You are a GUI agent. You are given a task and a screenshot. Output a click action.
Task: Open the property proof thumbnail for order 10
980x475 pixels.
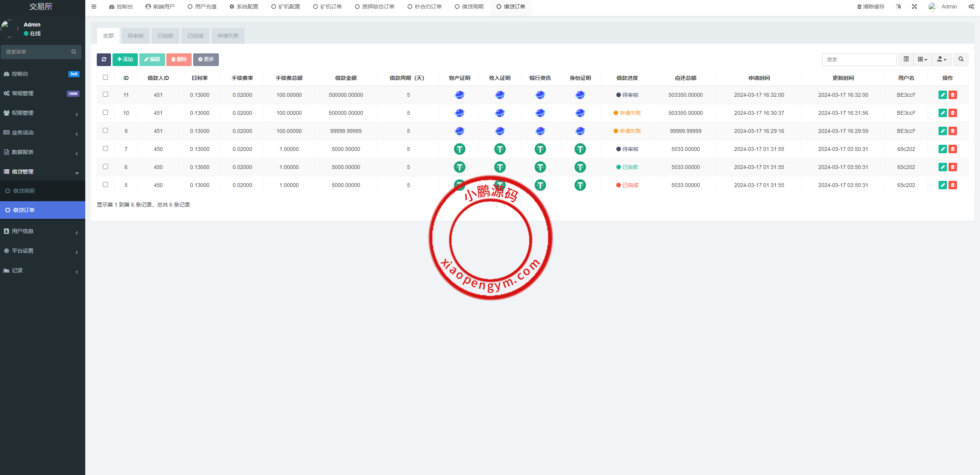[459, 113]
